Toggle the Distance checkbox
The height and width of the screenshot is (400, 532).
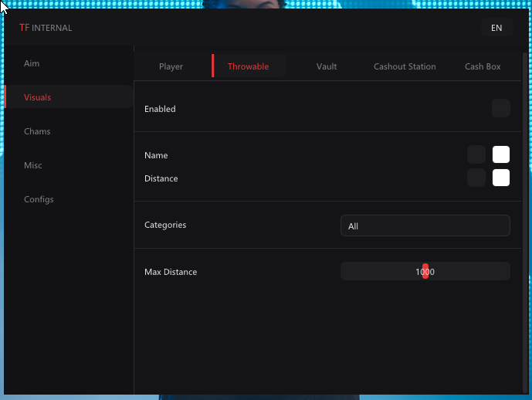[476, 178]
